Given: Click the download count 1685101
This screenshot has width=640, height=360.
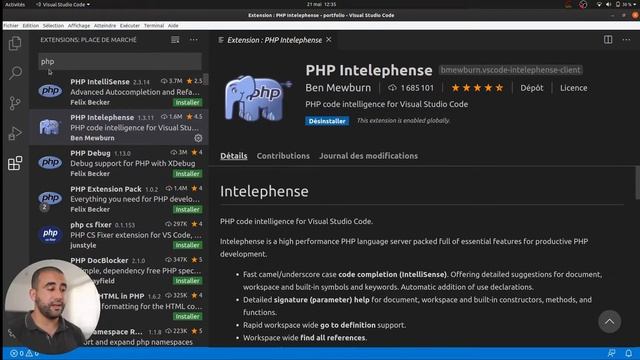Looking at the screenshot, I should (x=411, y=88).
